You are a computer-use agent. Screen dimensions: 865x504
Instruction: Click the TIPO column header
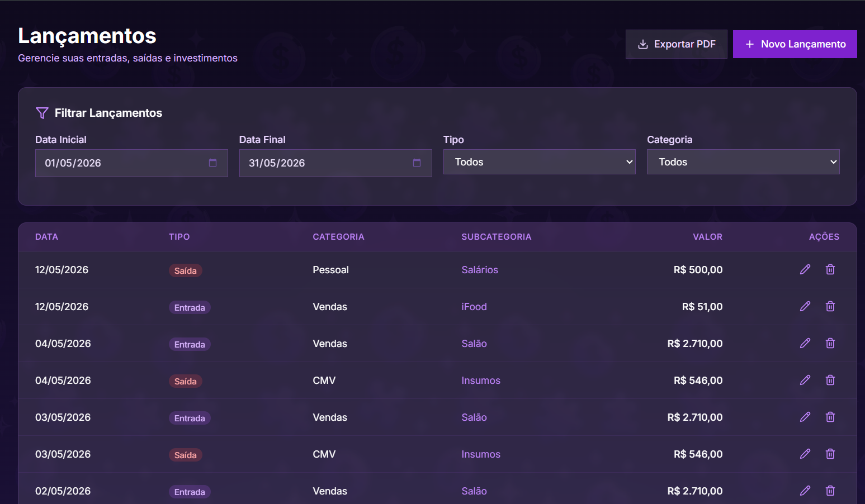click(179, 237)
